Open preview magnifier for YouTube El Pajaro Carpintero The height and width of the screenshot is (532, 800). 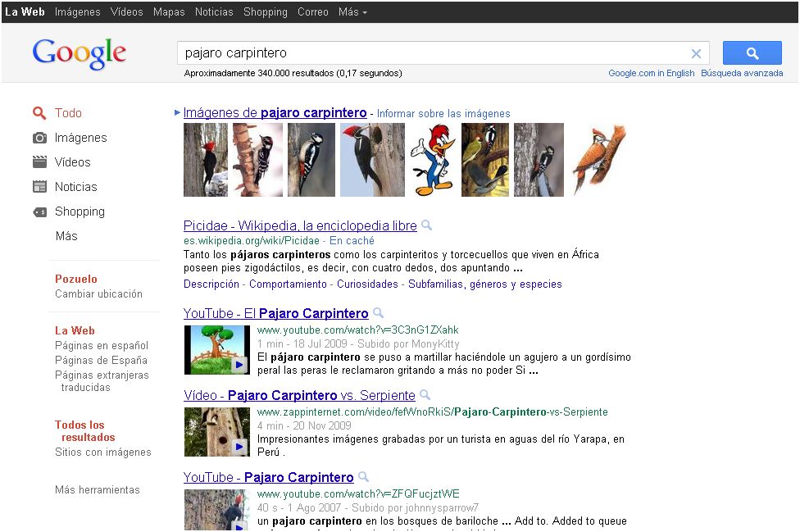pyautogui.click(x=378, y=312)
